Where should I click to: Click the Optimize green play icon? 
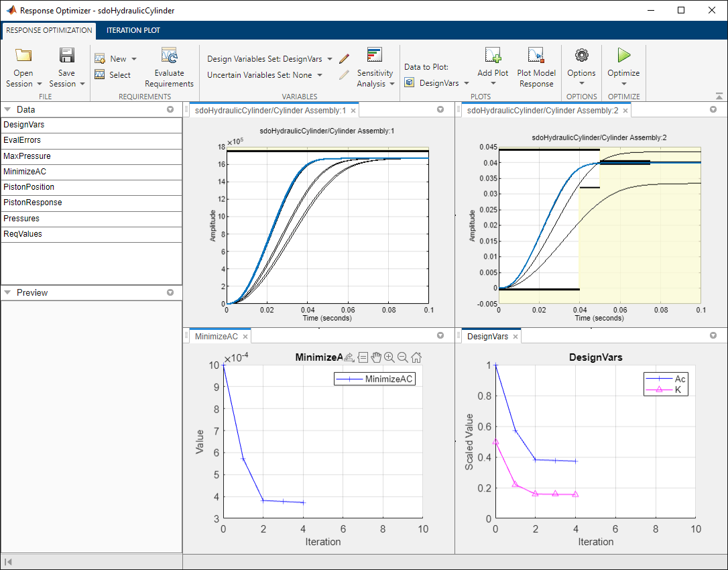click(x=624, y=55)
